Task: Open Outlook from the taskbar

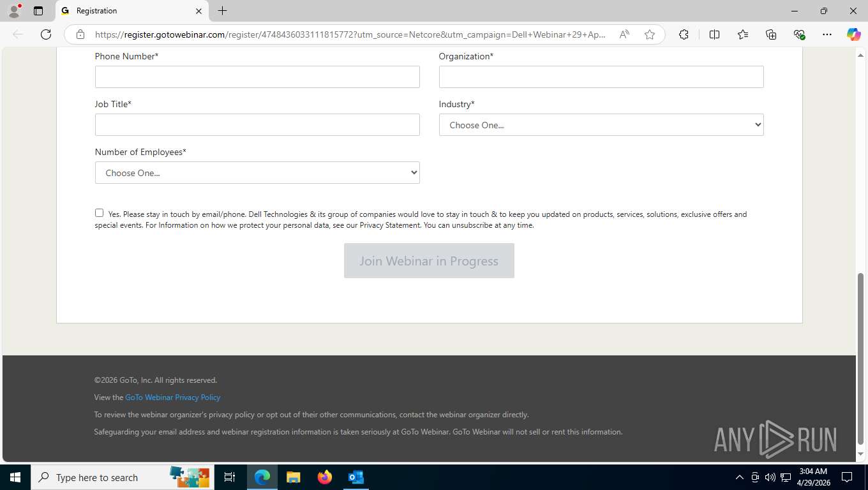Action: point(355,477)
